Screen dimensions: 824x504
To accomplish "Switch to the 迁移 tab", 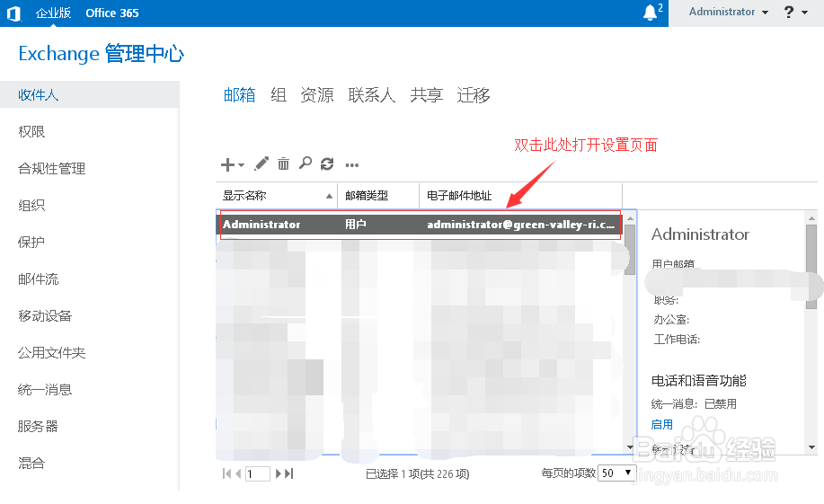I will point(474,94).
